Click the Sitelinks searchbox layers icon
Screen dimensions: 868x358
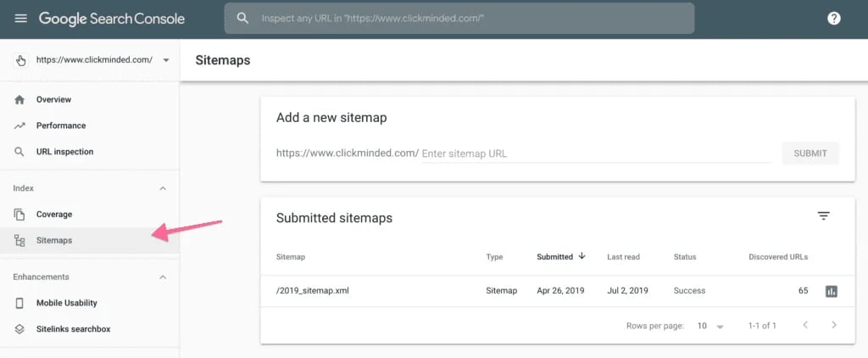point(19,329)
